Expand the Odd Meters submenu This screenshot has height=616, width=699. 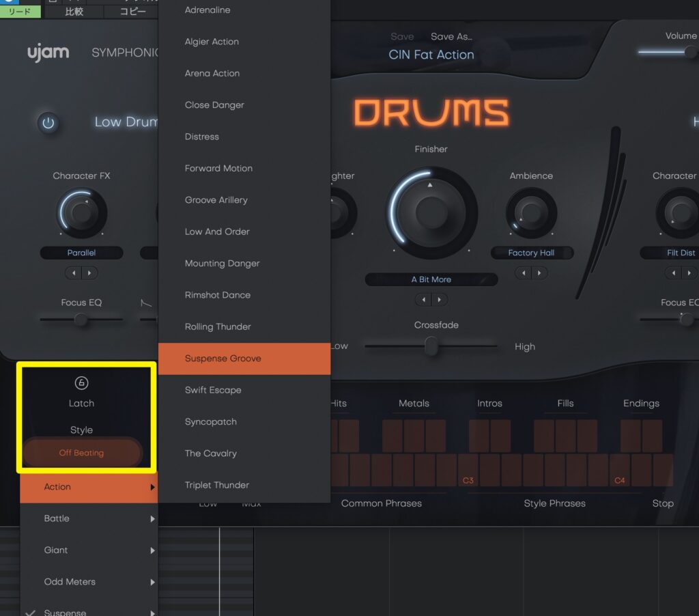(89, 582)
